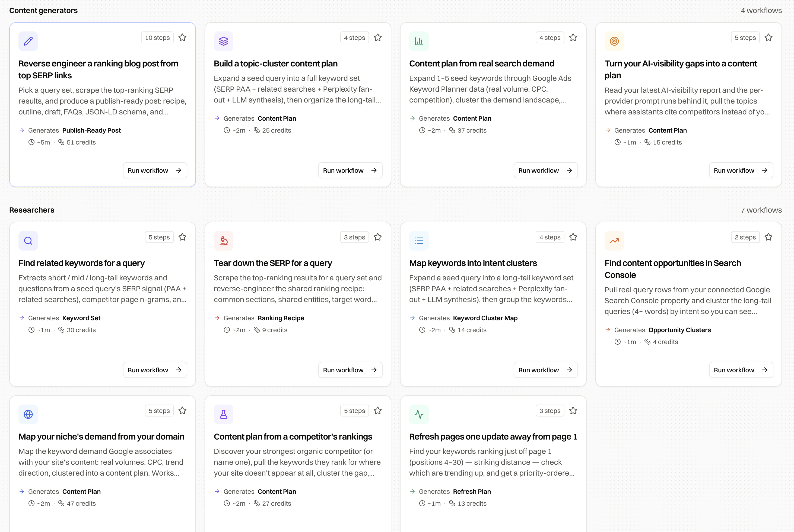Star the Find related keywords for a query workflow
This screenshot has width=794, height=532.
point(182,237)
